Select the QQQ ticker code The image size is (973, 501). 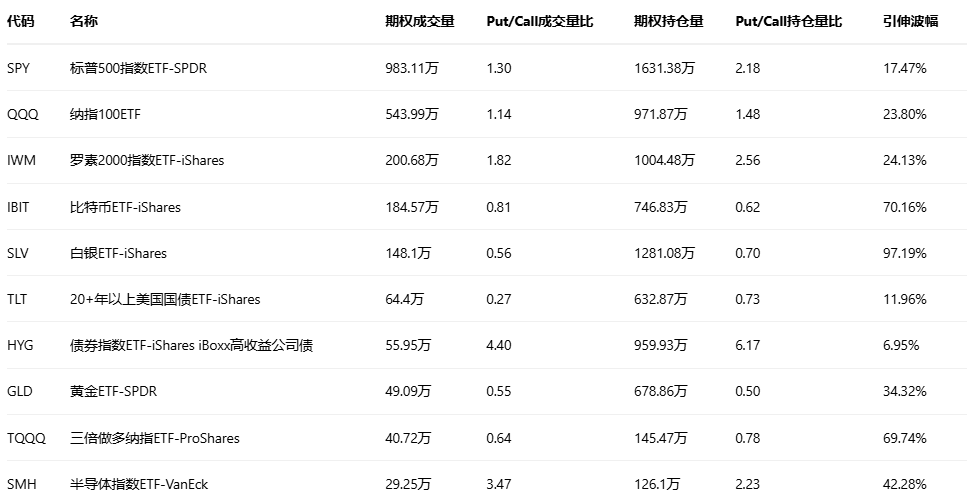click(x=22, y=114)
